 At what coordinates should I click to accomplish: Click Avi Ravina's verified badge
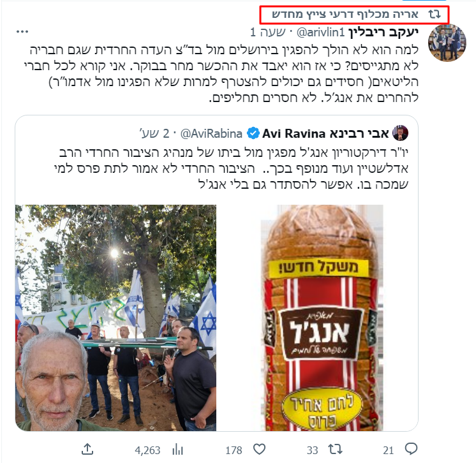click(253, 133)
